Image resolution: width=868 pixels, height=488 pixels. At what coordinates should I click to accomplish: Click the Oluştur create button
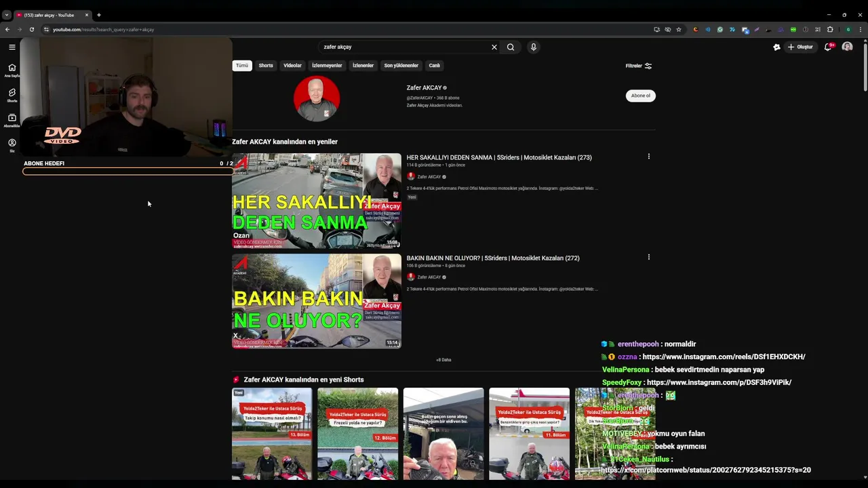(800, 47)
